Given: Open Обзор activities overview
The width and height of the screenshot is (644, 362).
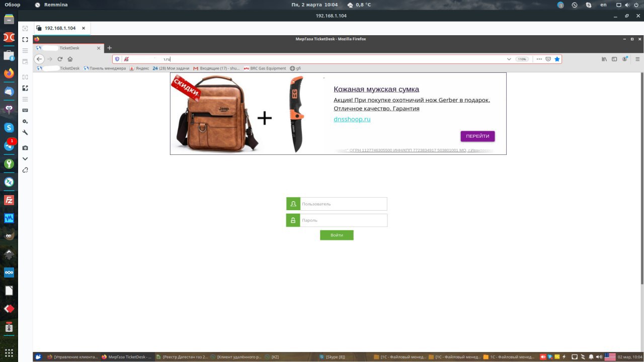Looking at the screenshot, I should tap(13, 5).
